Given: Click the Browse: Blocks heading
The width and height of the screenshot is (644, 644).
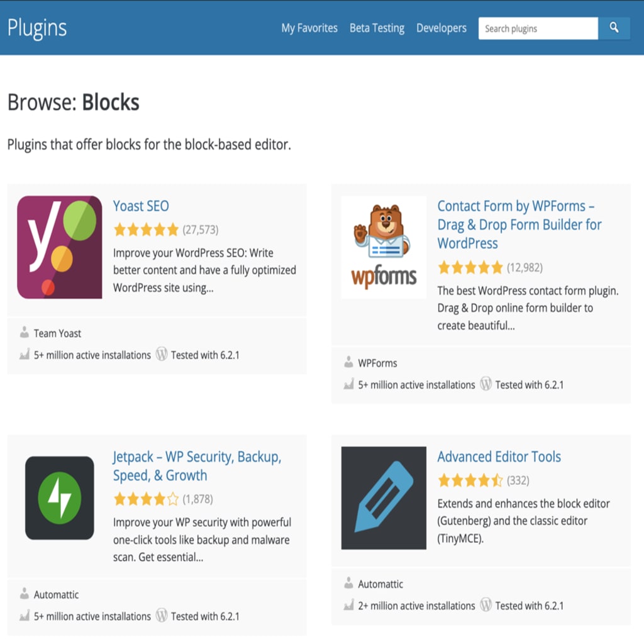Looking at the screenshot, I should (74, 103).
